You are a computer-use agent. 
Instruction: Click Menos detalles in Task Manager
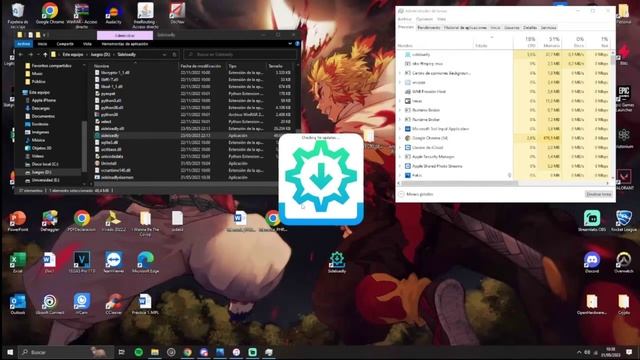tap(416, 194)
